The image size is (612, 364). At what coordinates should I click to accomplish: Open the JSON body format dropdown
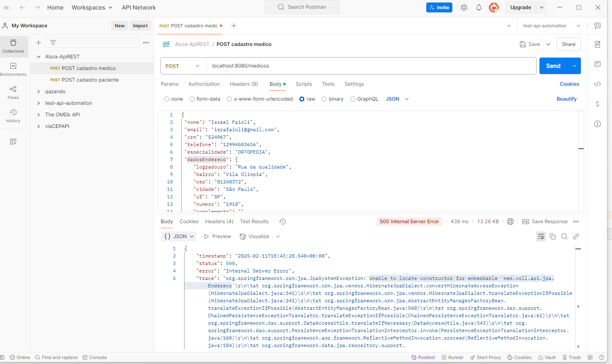[397, 99]
